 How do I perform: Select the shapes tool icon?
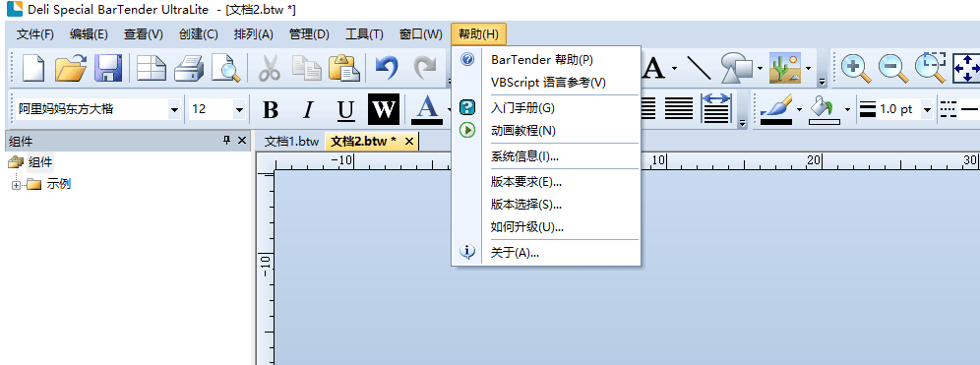point(738,68)
